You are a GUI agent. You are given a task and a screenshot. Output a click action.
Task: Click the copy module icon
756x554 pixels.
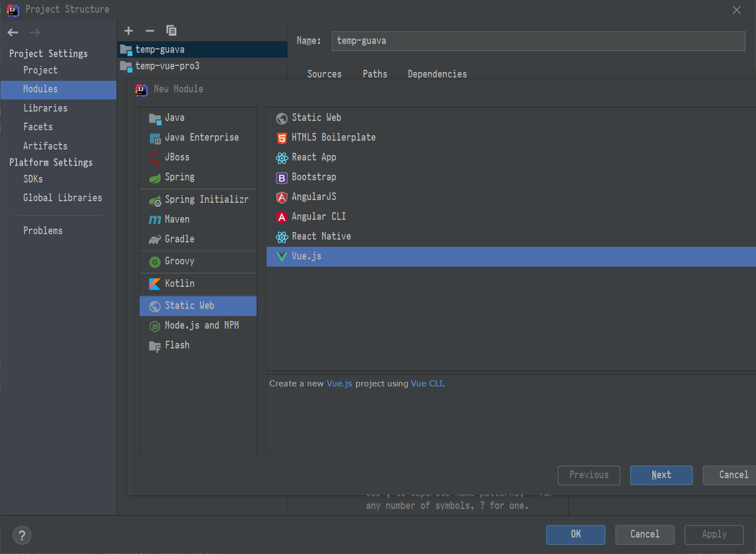click(171, 31)
